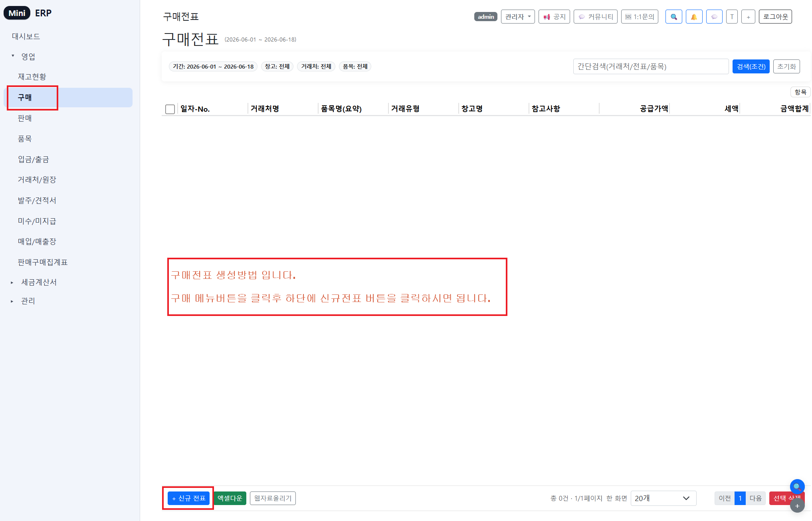Toggle the select-all checkbox in table header
Image resolution: width=812 pixels, height=521 pixels.
tap(170, 109)
